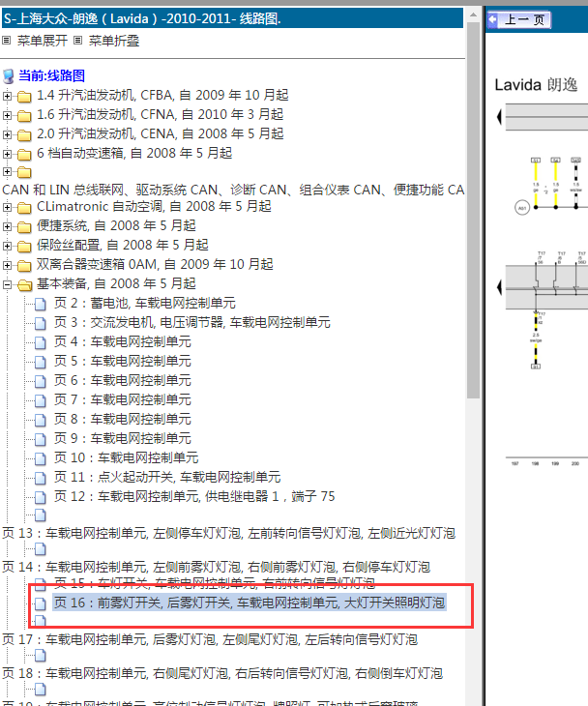Screen dimensions: 588x706
Task: Click the 上一页 previous page button
Action: 519,19
